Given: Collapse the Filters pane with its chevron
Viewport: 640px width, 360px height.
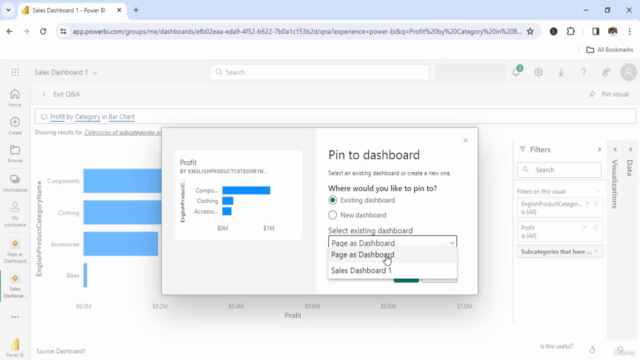Looking at the screenshot, I should point(600,149).
